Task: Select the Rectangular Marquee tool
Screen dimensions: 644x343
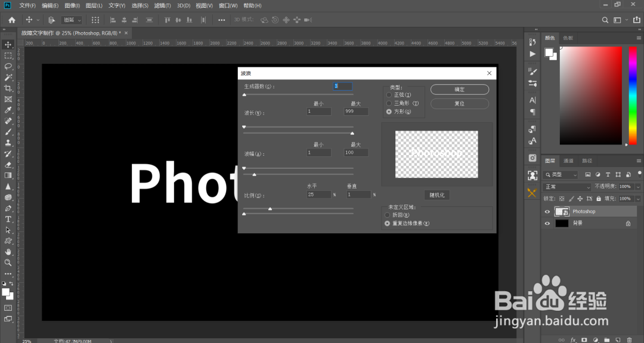Action: [x=8, y=55]
